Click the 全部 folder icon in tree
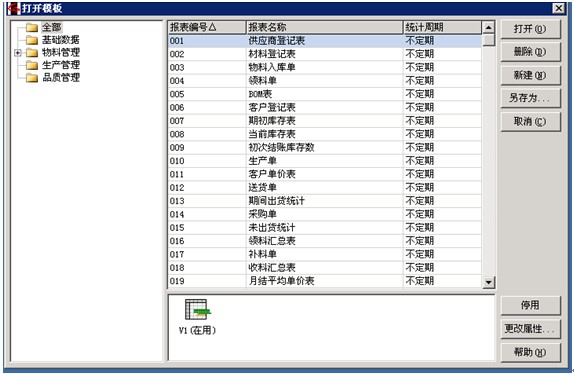 (32, 27)
